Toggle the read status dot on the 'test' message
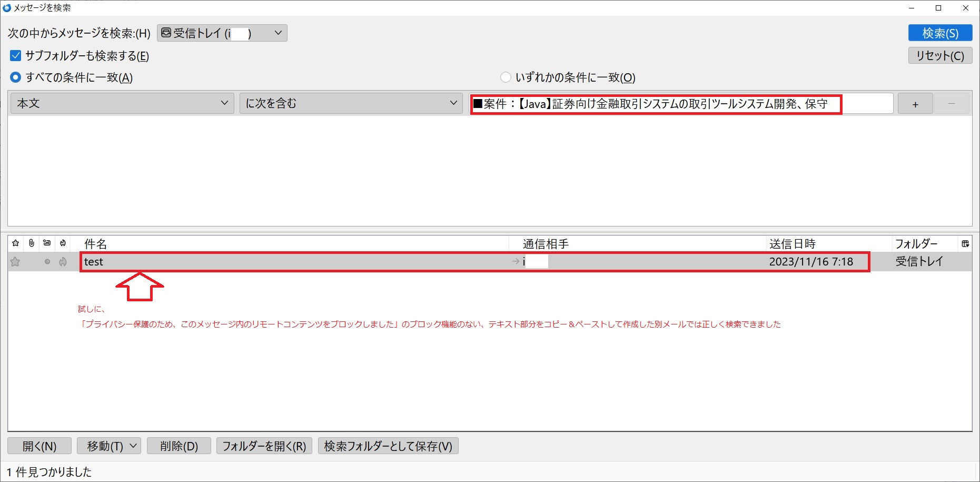 (47, 262)
